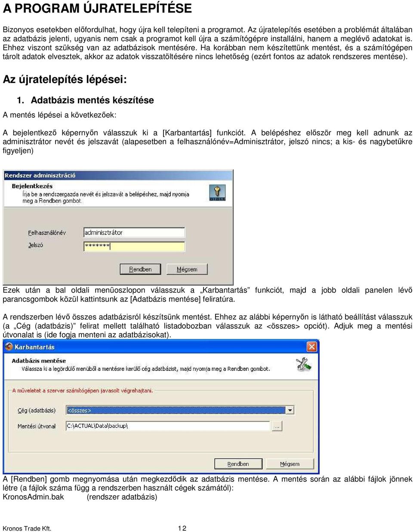Click the tools icon in Adatbázis mentése header

(x=304, y=364)
